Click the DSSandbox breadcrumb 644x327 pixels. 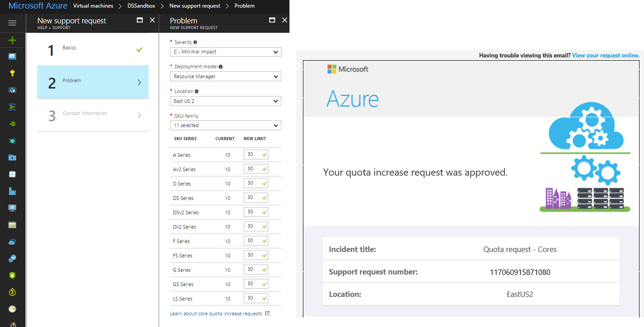141,6
